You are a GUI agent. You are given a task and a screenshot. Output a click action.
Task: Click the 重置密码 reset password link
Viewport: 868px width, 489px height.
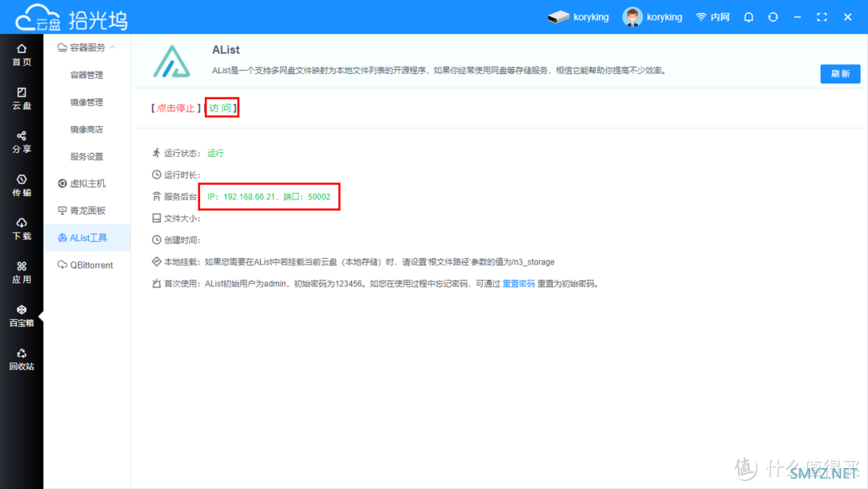(518, 284)
